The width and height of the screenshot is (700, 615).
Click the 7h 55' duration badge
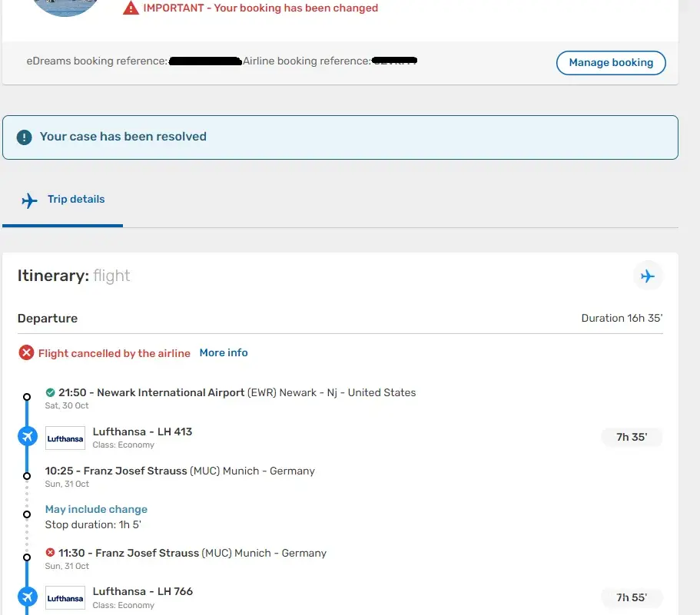click(x=632, y=597)
